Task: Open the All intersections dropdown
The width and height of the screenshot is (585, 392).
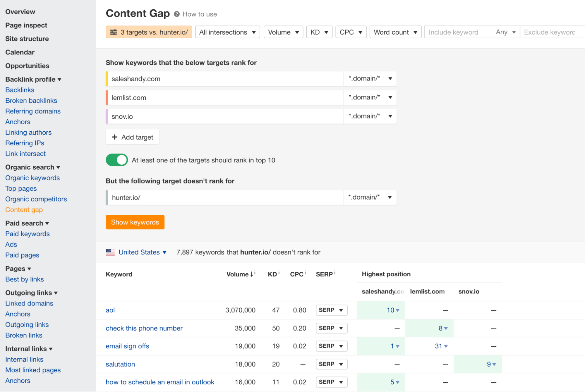Action: 227,32
